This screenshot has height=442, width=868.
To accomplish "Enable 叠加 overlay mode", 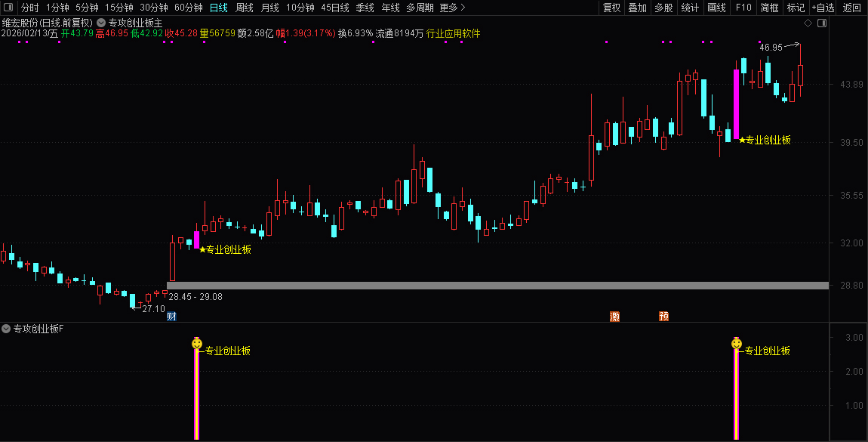I will pyautogui.click(x=636, y=8).
